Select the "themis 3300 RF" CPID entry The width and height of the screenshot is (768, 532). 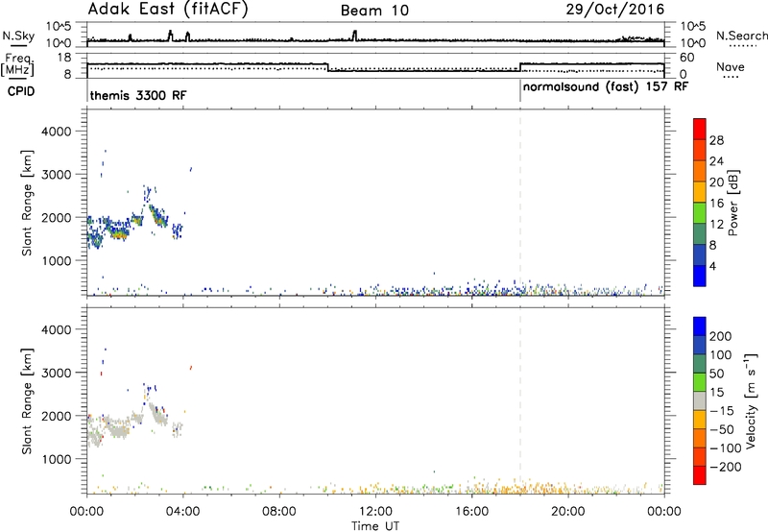[138, 95]
